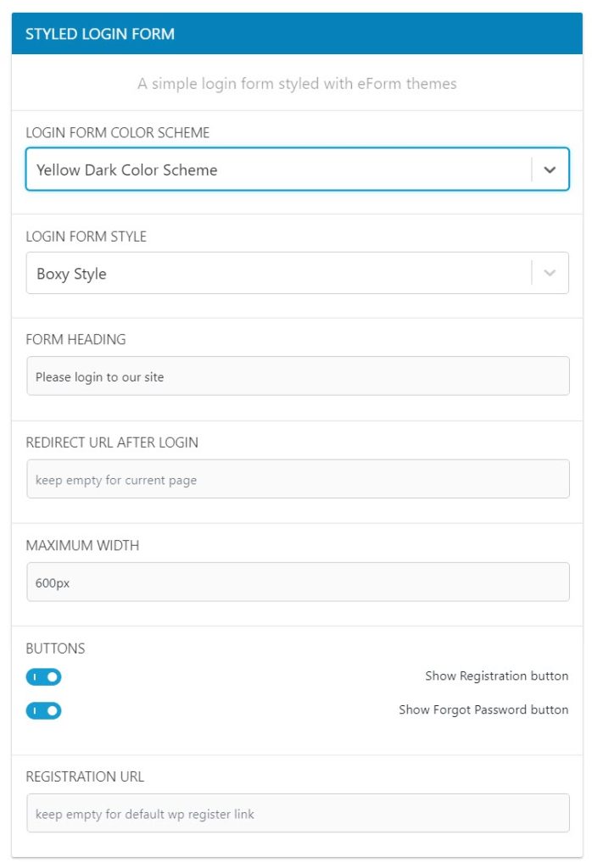
Task: Expand the Login Form Style dropdown
Action: tap(297, 273)
